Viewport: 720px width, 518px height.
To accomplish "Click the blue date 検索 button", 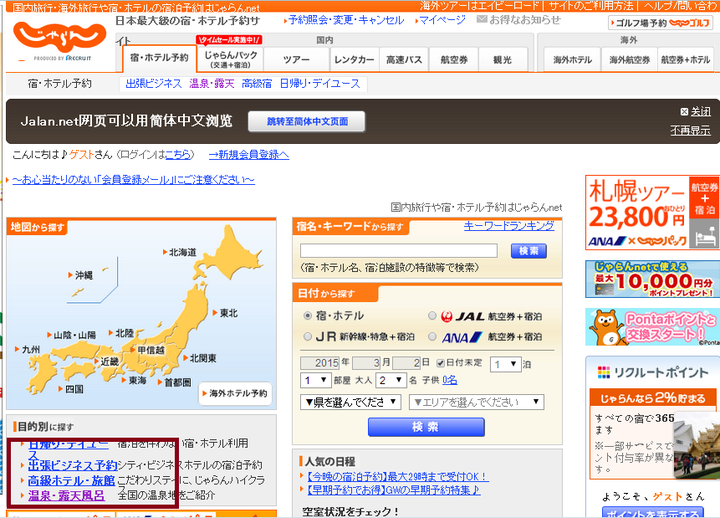I will pos(426,427).
